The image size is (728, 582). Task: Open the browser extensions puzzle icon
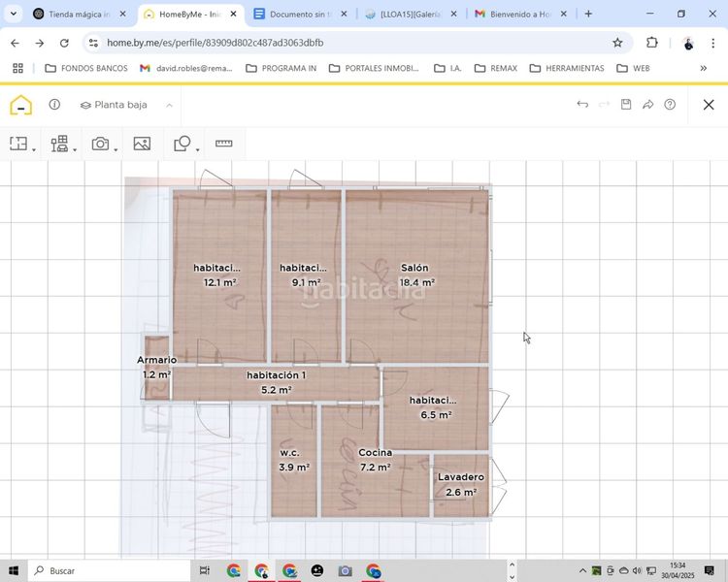click(x=652, y=43)
